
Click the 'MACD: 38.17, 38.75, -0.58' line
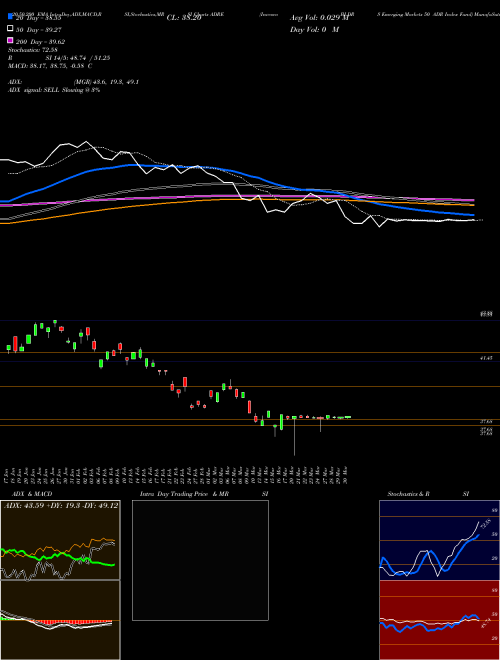pos(50,66)
